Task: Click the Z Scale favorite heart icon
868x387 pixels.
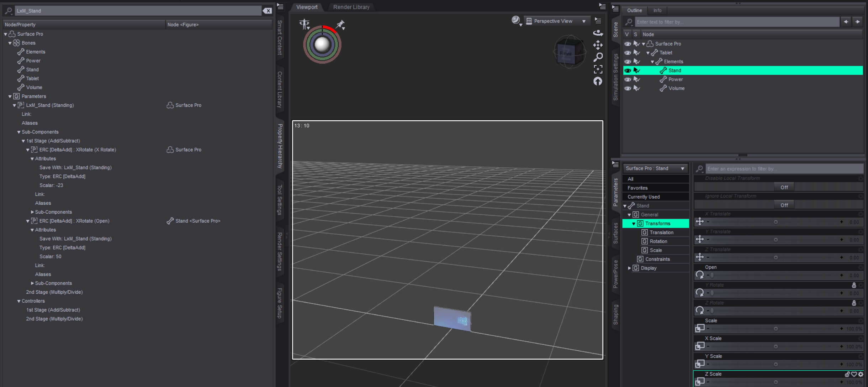Action: click(x=854, y=374)
